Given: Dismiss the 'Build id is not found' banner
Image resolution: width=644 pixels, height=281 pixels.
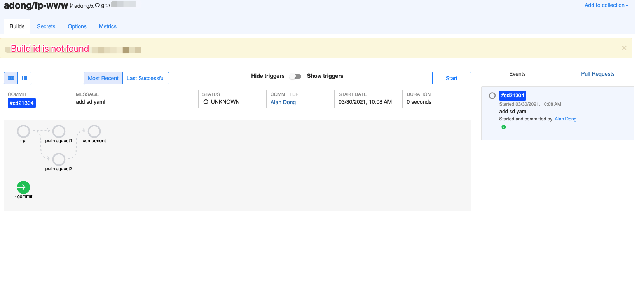Looking at the screenshot, I should (x=624, y=48).
